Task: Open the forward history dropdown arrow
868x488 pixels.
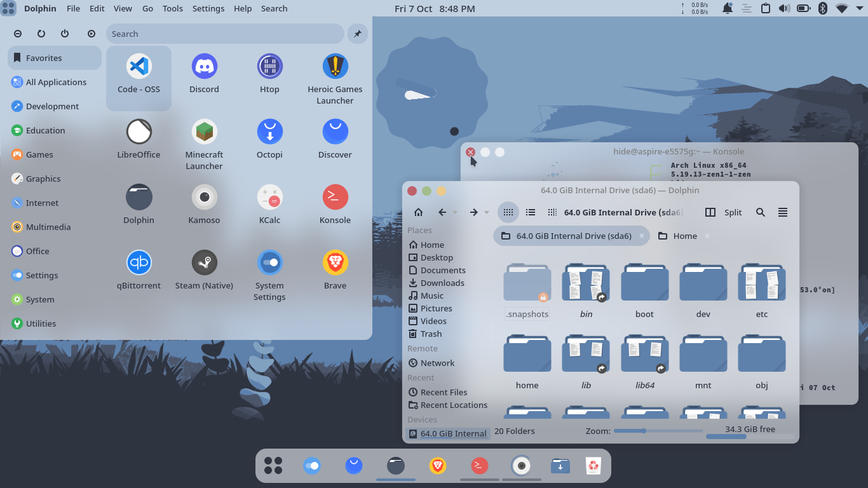Action: point(486,212)
